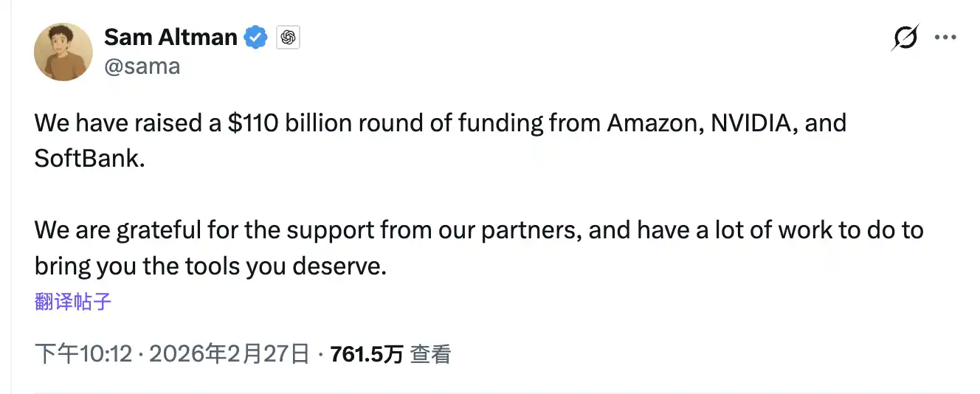Click the 761.5万 view count number
The height and width of the screenshot is (394, 980).
click(x=367, y=354)
